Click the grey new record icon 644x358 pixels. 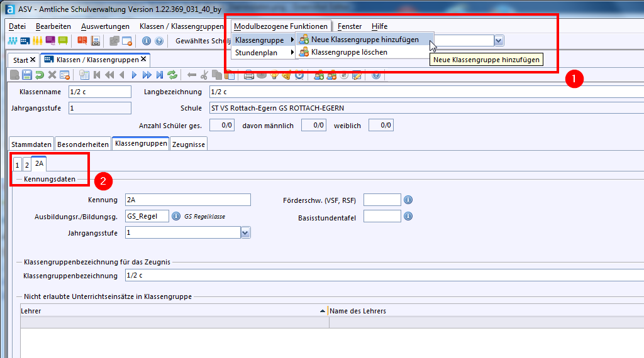(14, 75)
